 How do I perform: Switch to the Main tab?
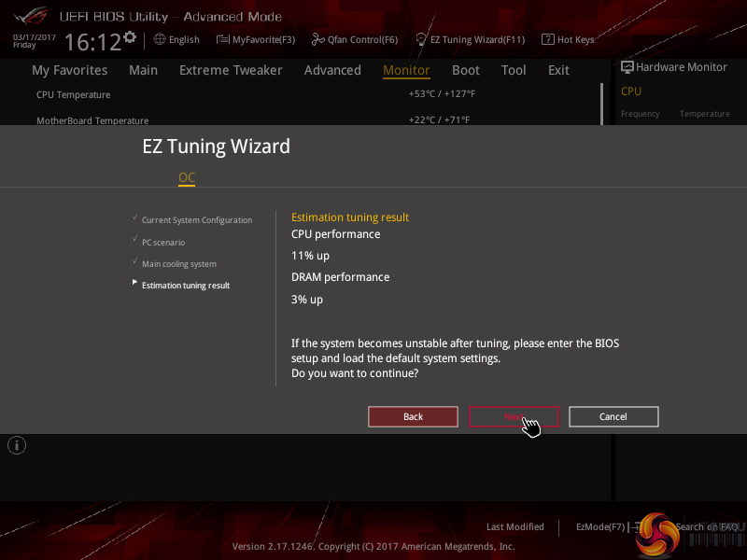[x=143, y=71]
